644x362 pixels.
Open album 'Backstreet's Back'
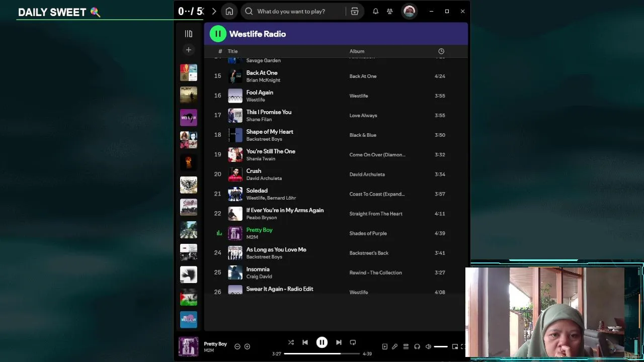369,252
